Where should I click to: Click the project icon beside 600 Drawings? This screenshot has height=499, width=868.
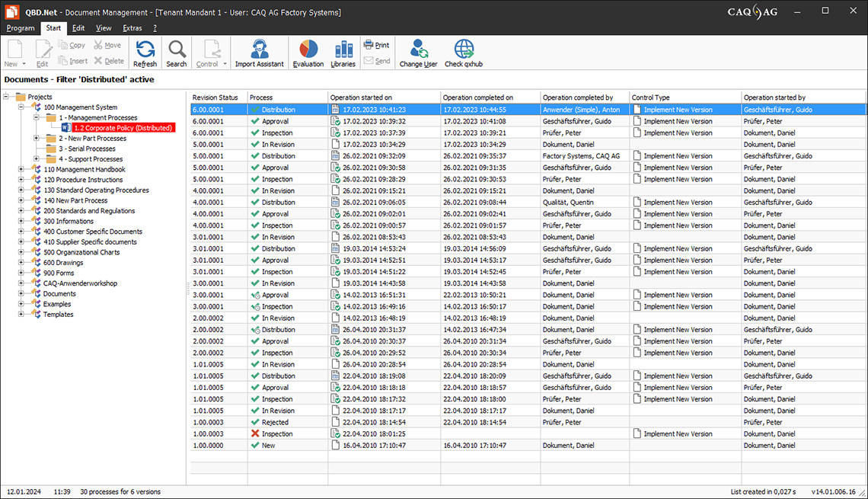(x=36, y=263)
